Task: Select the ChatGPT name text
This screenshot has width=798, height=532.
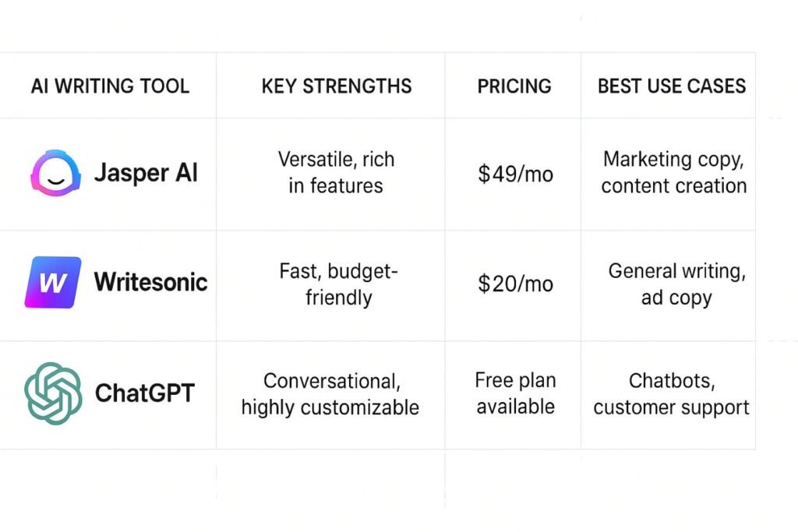Action: click(145, 393)
